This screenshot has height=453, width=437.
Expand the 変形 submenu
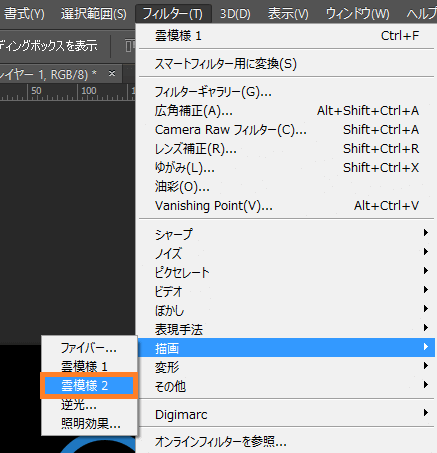[287, 367]
